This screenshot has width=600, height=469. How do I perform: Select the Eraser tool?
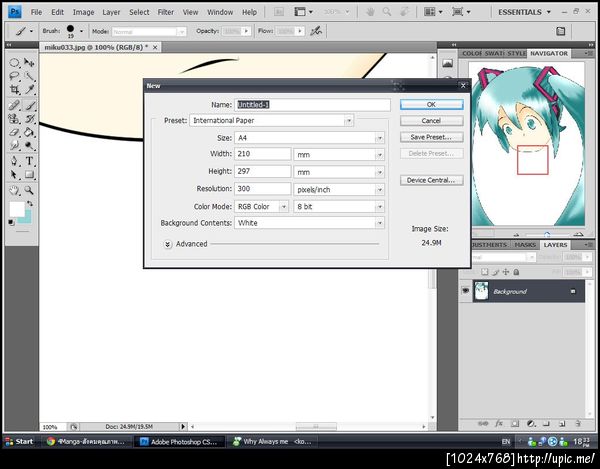coord(14,132)
